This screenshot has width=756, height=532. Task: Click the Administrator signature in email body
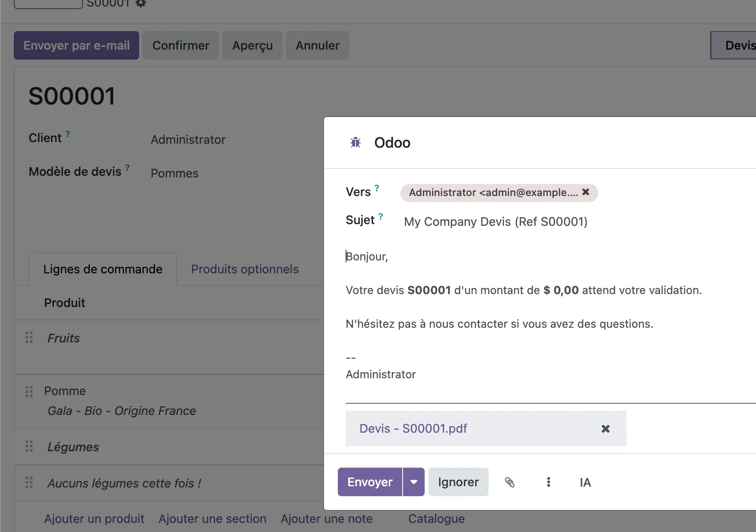coord(381,374)
